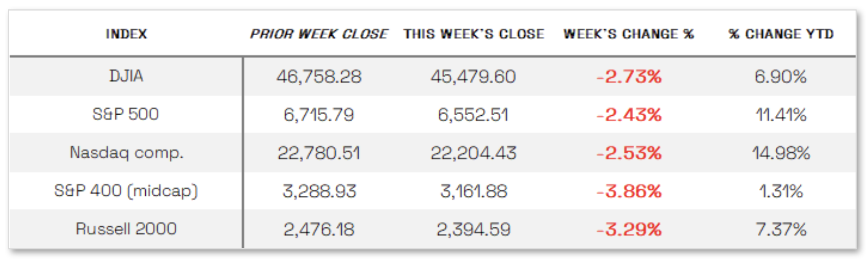This screenshot has width=868, height=262.
Task: Click the % CHANGE YTD header
Action: 781,34
